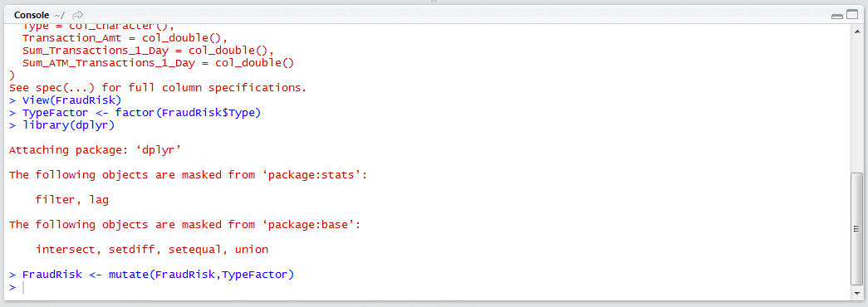This screenshot has width=868, height=307.
Task: Click the scrollbar up arrow
Action: (x=856, y=32)
